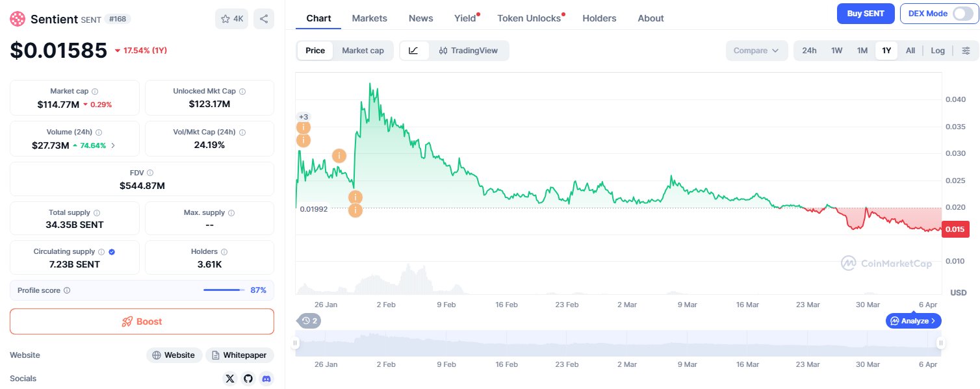Image resolution: width=980 pixels, height=389 pixels.
Task: Open the Discord social link
Action: (265, 379)
